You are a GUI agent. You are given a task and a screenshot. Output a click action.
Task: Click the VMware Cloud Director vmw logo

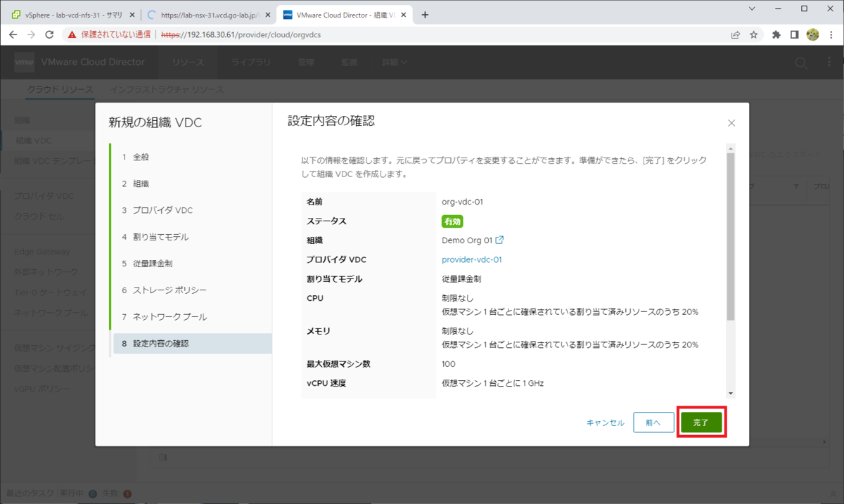tap(25, 62)
